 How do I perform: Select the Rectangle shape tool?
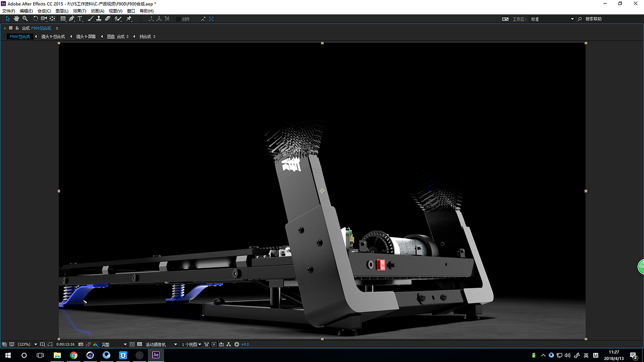point(63,19)
